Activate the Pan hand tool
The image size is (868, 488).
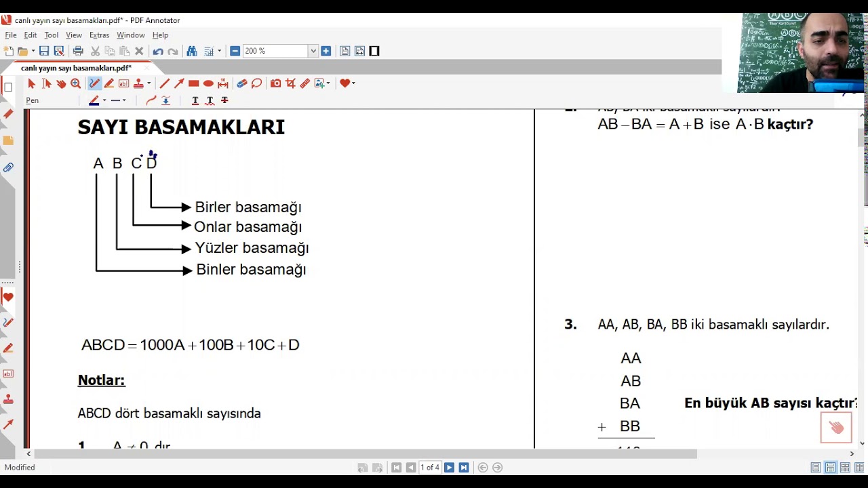pos(61,83)
